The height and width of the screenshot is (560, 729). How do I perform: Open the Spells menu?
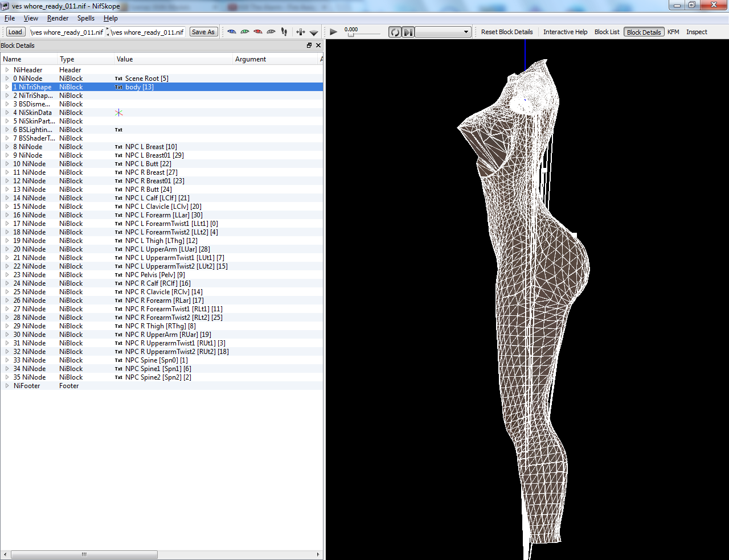click(x=86, y=18)
